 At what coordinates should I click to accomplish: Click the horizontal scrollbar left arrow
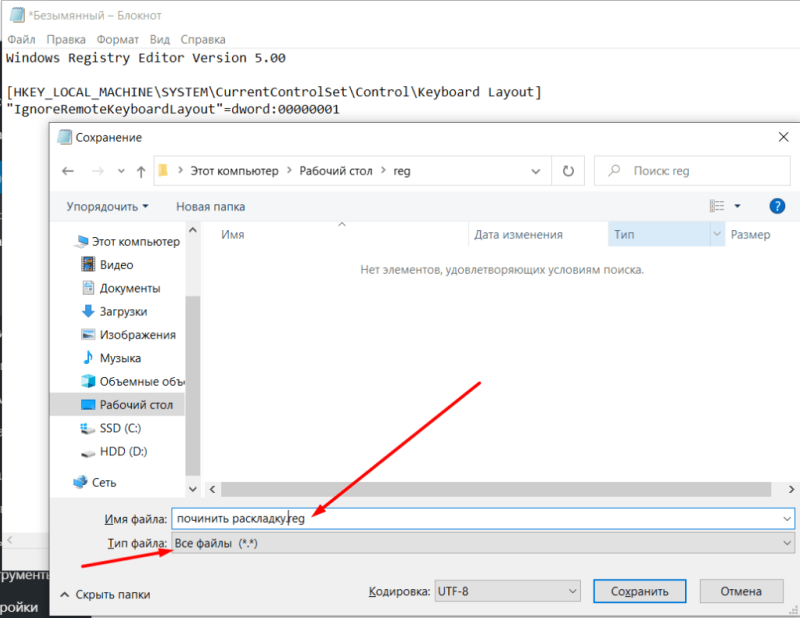point(212,489)
